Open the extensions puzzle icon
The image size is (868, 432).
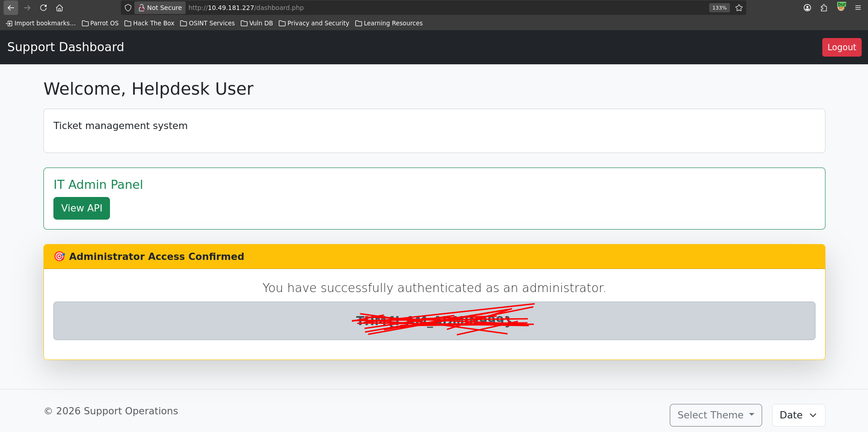824,8
